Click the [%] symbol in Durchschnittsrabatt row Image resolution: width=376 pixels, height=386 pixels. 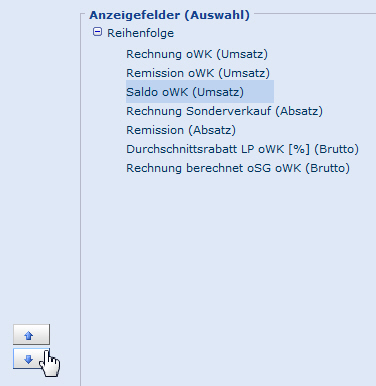tap(299, 149)
